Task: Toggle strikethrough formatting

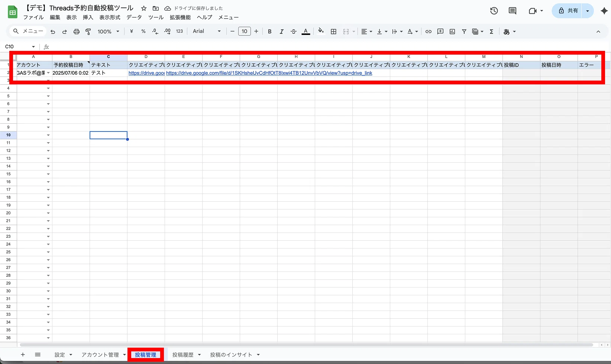Action: [294, 32]
